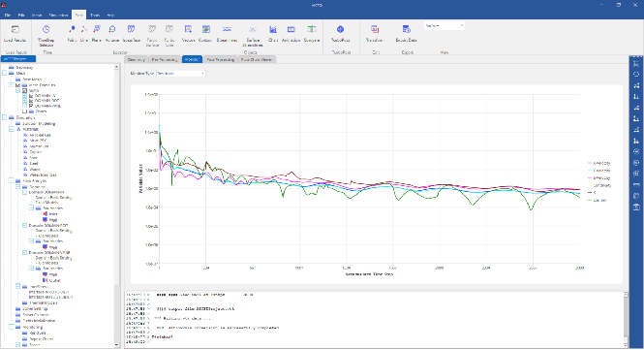Click the console log vertical scrollbar
The image size is (644, 350).
click(x=626, y=320)
